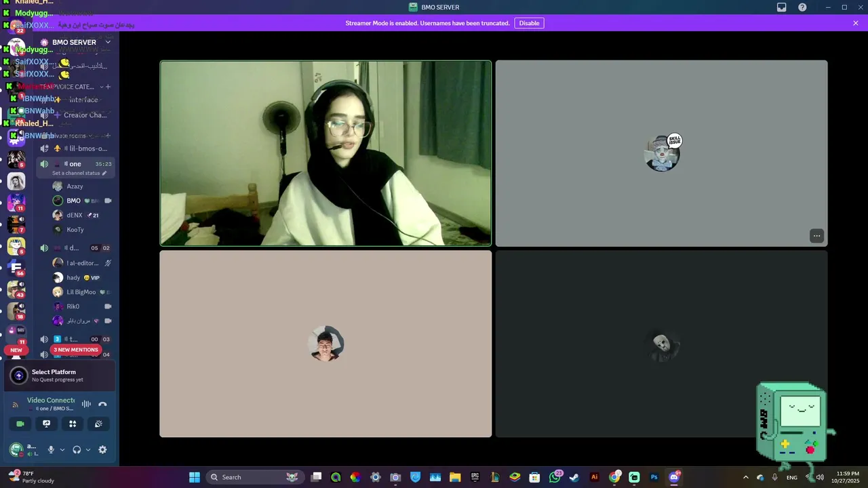Open the interface channel
The image size is (868, 488).
coord(76,100)
